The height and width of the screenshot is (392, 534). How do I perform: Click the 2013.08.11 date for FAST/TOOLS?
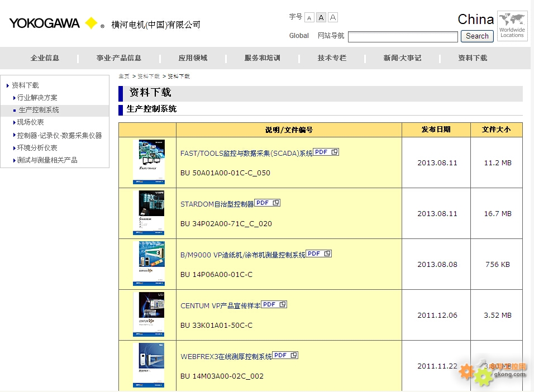[437, 163]
